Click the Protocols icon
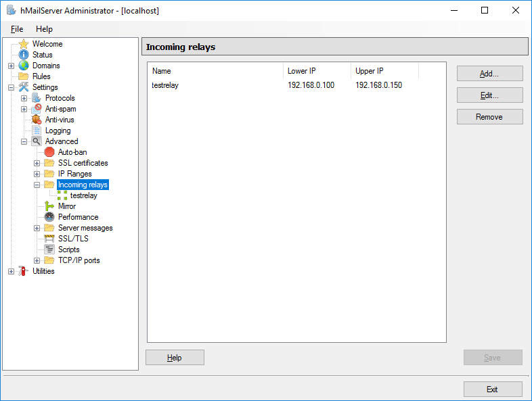 click(37, 98)
